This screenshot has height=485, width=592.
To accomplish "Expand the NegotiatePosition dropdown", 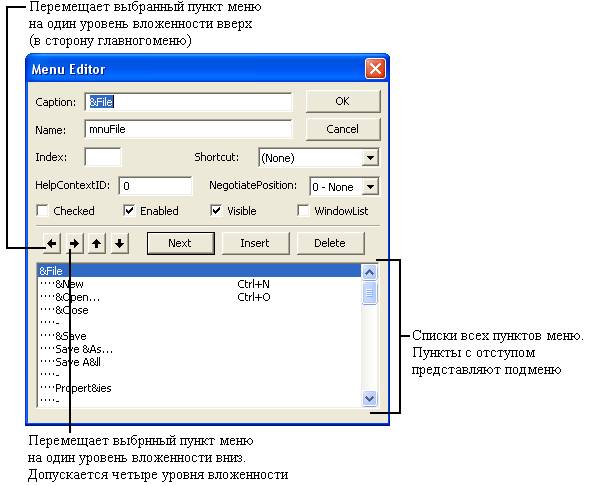I will pyautogui.click(x=370, y=187).
